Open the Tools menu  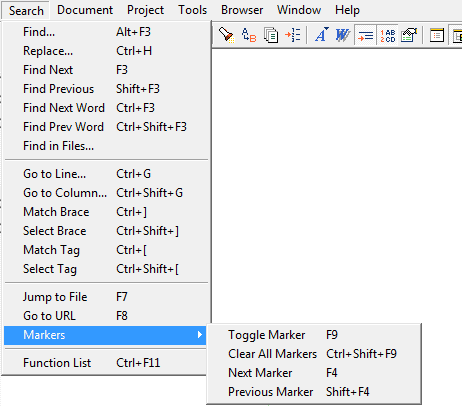pos(193,10)
